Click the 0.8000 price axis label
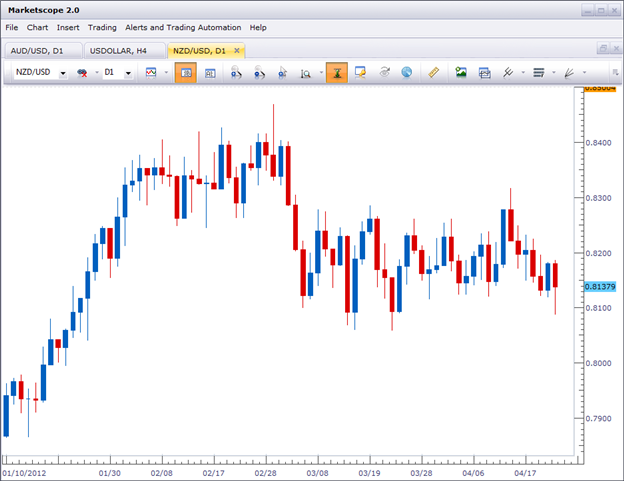 598,363
